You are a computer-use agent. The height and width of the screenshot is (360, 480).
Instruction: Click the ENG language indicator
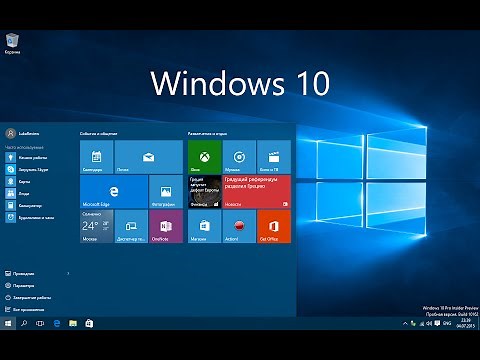(447, 323)
